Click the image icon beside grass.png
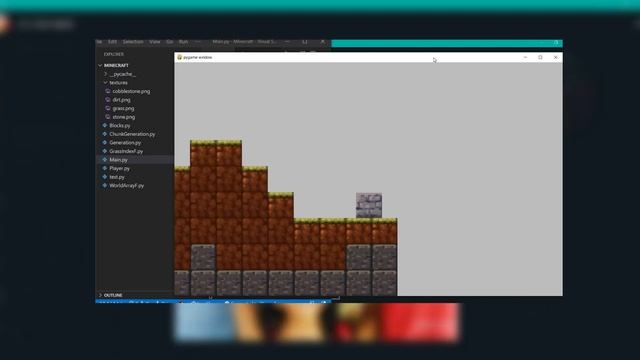The width and height of the screenshot is (640, 360). (x=108, y=108)
